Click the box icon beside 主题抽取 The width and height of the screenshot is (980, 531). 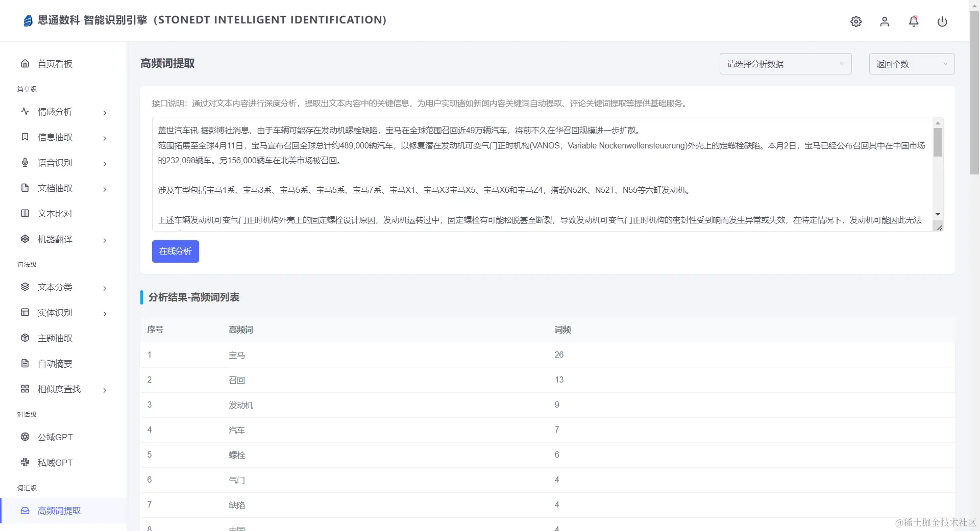(25, 338)
